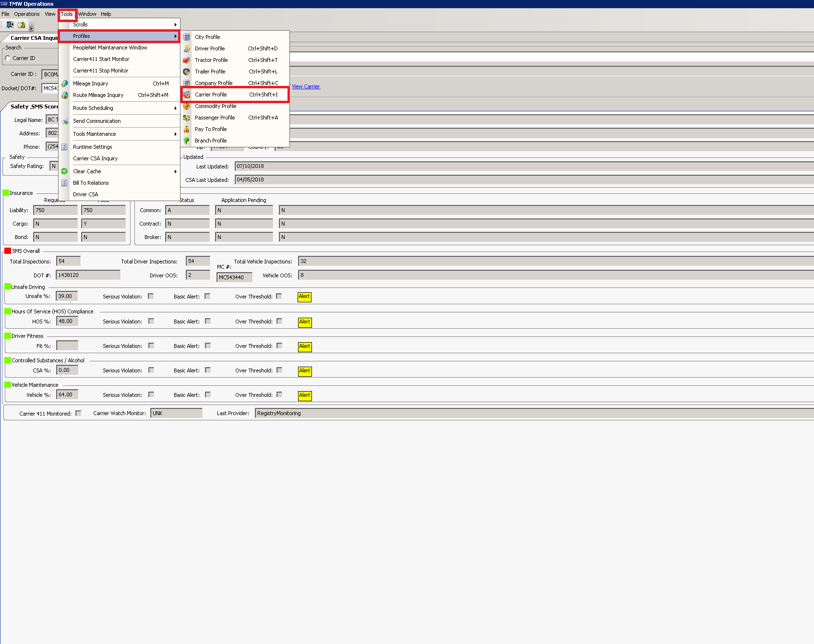Screen dimensions: 814x644
Task: Click the green Unsafe Driving status indicator
Action: [8, 286]
